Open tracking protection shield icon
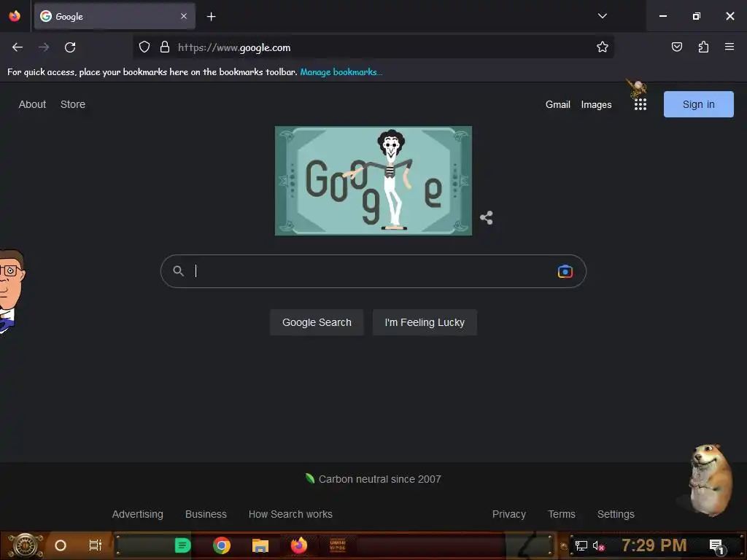The image size is (747, 560). click(x=144, y=47)
